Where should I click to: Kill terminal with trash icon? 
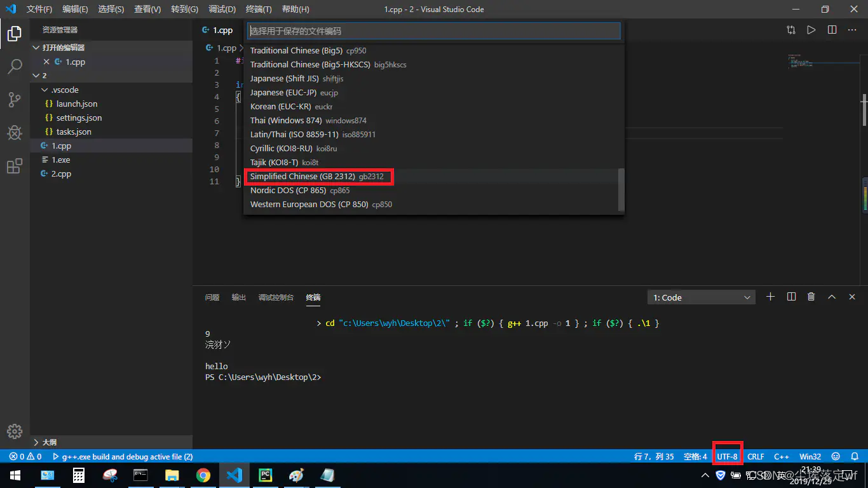811,297
